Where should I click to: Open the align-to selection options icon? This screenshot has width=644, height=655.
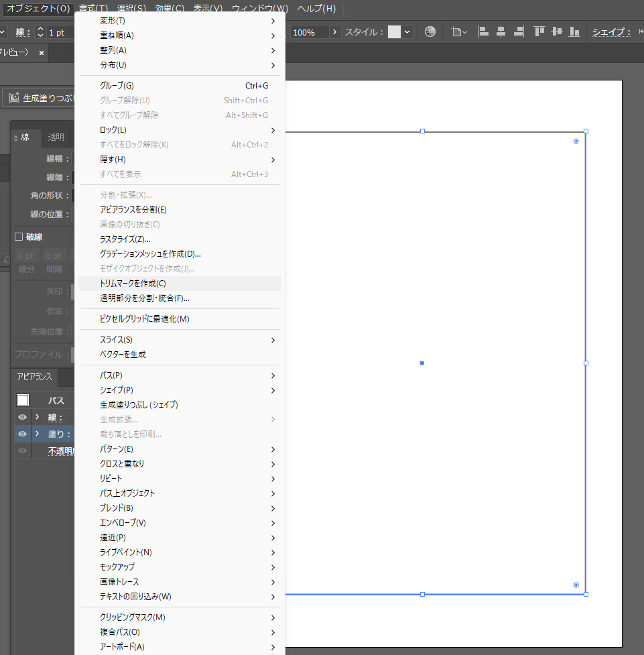pos(459,32)
